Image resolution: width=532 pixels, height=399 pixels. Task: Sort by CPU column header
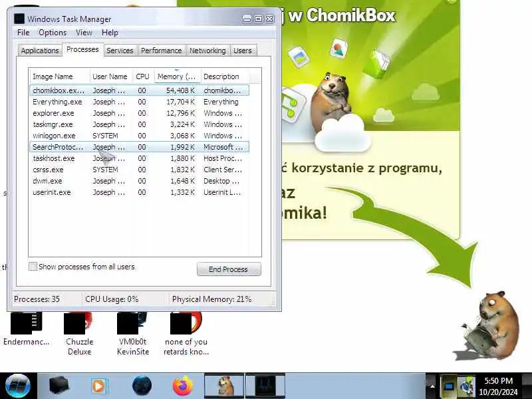click(143, 76)
